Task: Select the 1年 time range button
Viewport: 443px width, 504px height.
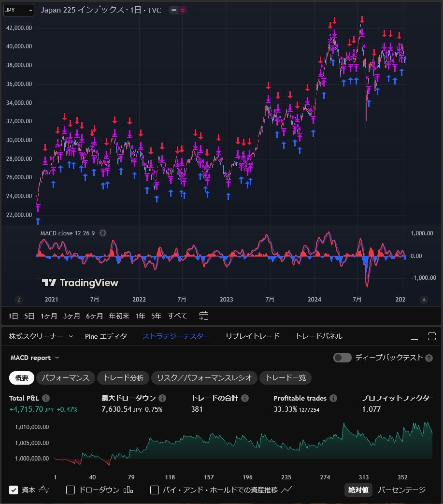Action: 140,316
